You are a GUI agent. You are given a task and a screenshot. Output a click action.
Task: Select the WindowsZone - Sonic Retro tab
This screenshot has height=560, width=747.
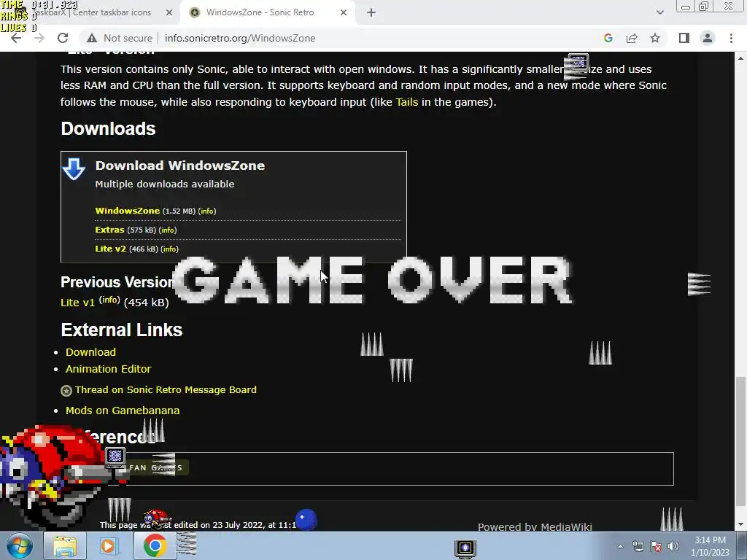coord(267,12)
